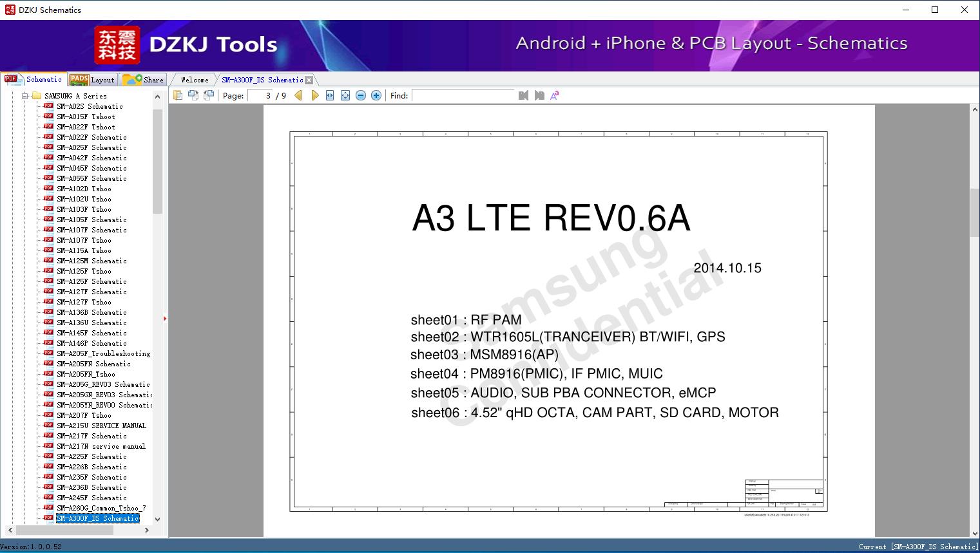The image size is (980, 553).
Task: Click the fit width icon
Action: (330, 95)
